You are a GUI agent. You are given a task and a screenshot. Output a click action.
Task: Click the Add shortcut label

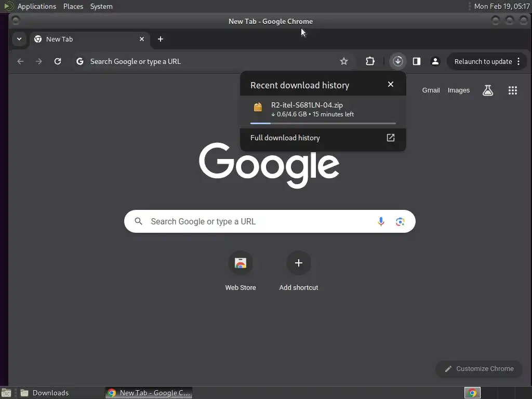299,288
